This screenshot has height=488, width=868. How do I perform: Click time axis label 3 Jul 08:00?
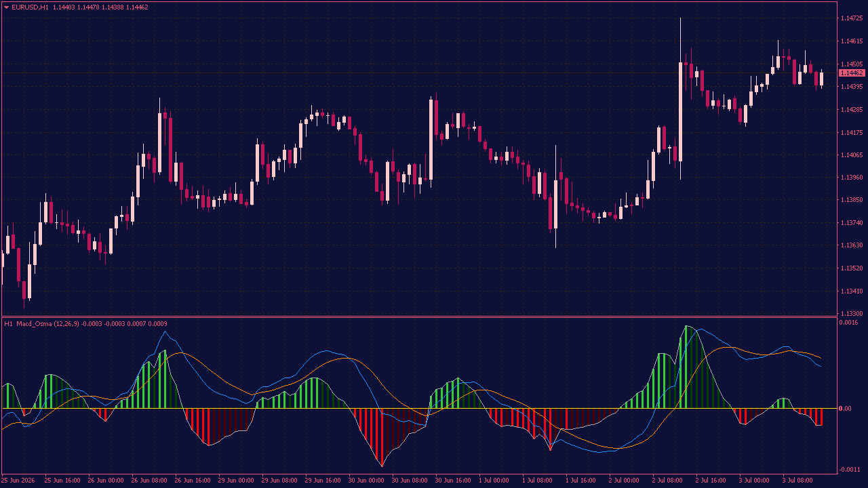click(798, 481)
